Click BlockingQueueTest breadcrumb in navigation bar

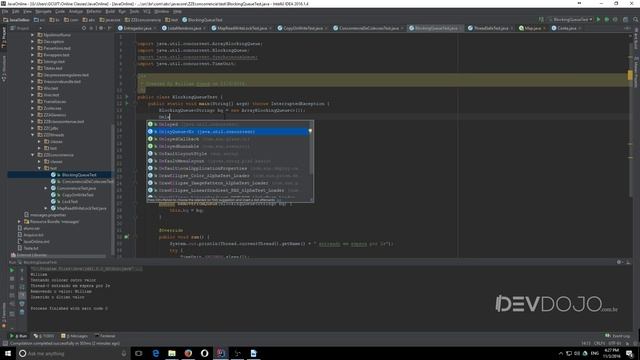[202, 20]
